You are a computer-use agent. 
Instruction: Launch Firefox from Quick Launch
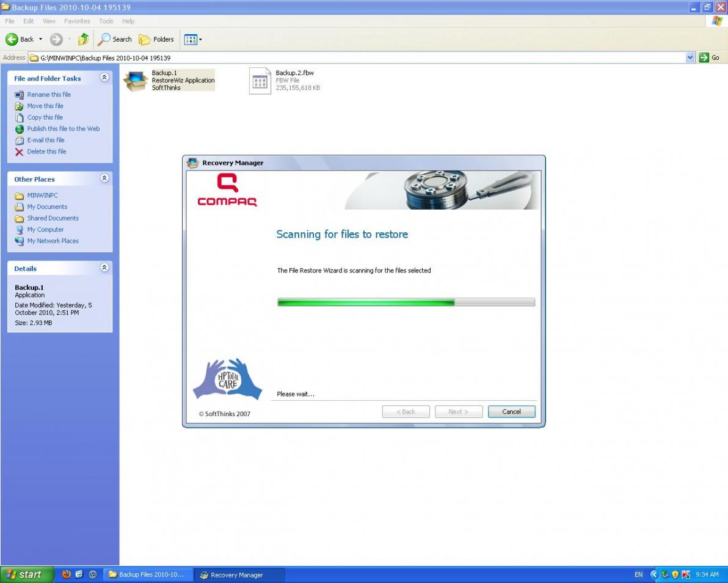point(67,574)
